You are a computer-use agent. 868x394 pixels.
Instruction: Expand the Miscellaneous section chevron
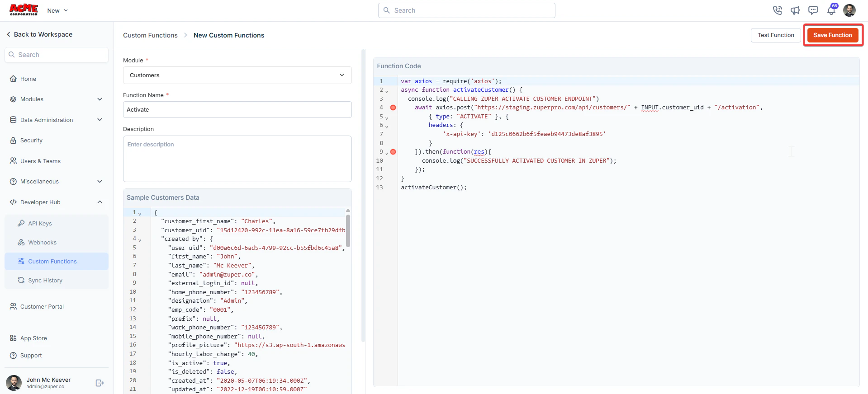click(x=100, y=182)
